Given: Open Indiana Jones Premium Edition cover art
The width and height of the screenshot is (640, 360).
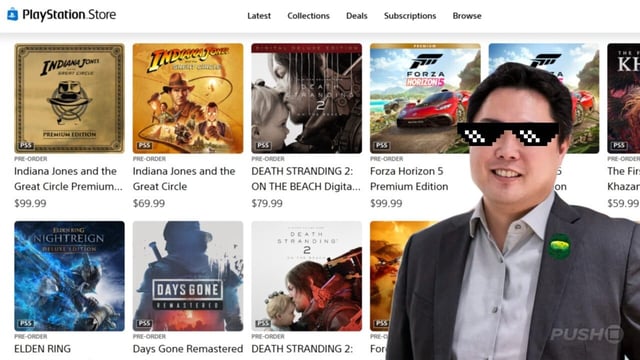Looking at the screenshot, I should click(69, 98).
